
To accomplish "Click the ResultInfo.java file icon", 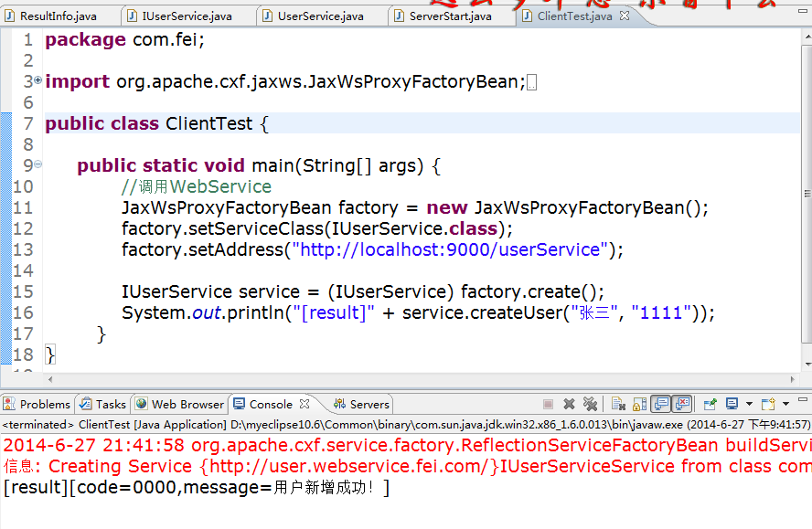I will tap(9, 16).
